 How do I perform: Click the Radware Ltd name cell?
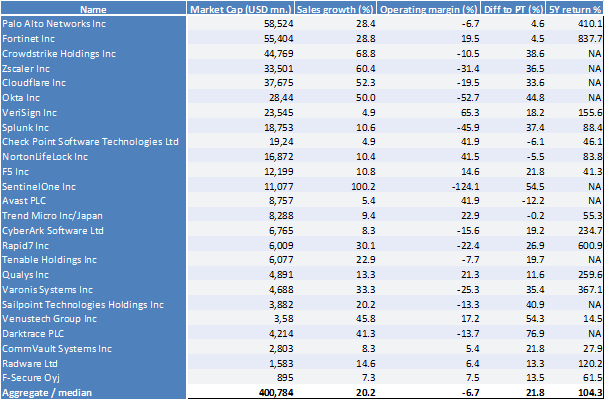pyautogui.click(x=30, y=364)
